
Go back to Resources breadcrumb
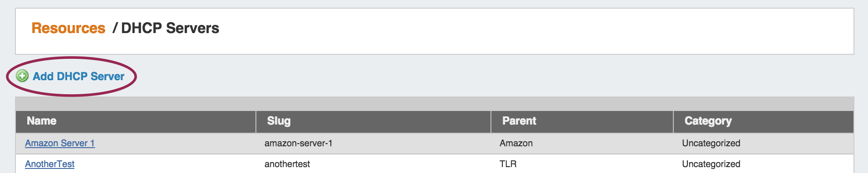click(69, 28)
